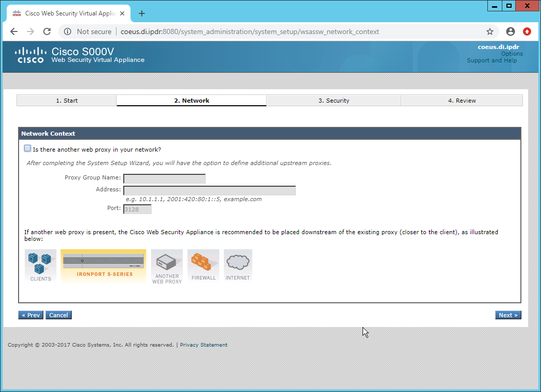Maximize the browser window
This screenshot has width=541, height=392.
pyautogui.click(x=509, y=6)
